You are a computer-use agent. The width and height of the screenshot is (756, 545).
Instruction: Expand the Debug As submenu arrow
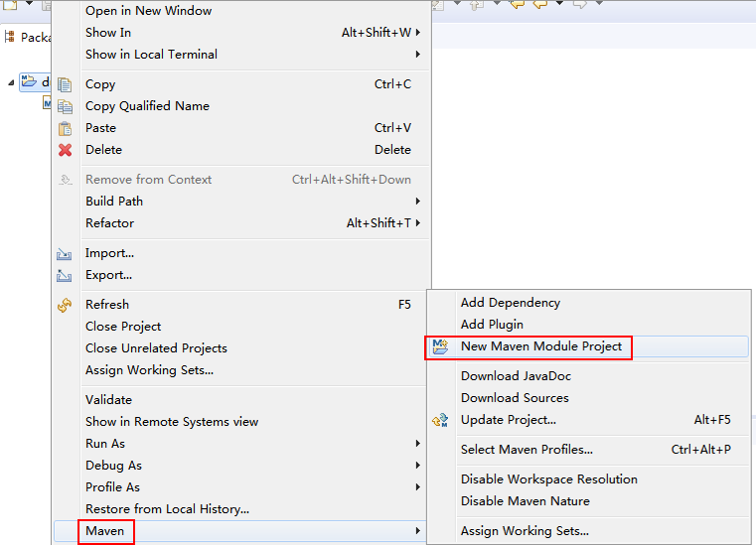point(418,465)
